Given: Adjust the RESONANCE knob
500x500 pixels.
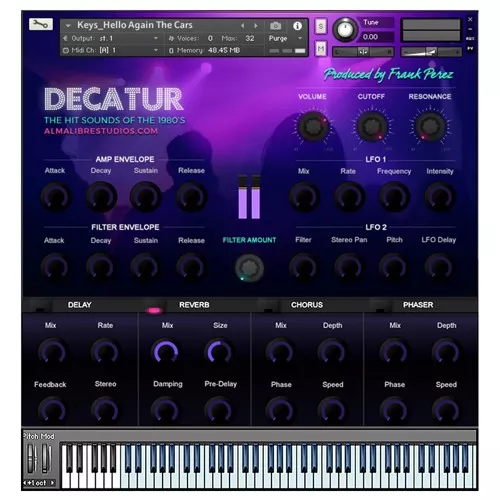Looking at the screenshot, I should 430,126.
